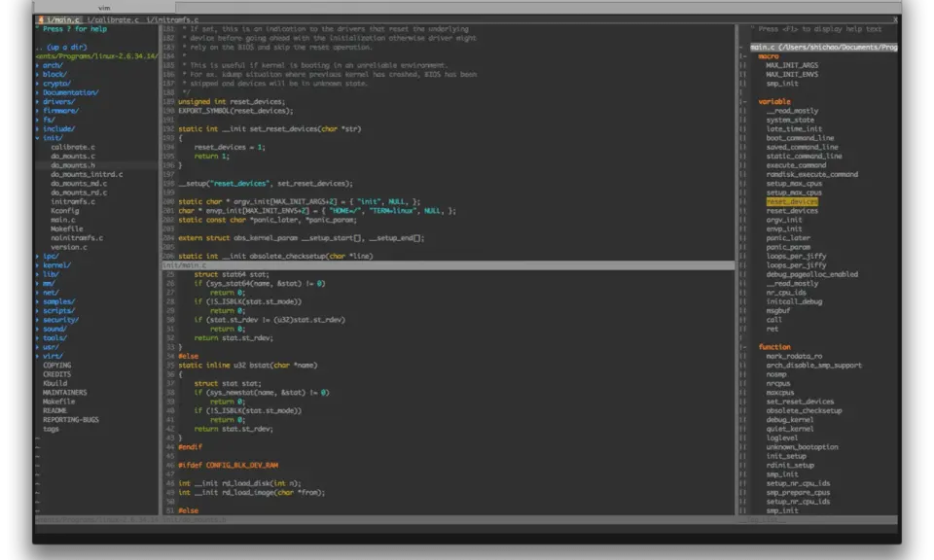Viewport: 934px width, 560px height.
Task: Jump to the system_state variable tag
Action: point(790,120)
